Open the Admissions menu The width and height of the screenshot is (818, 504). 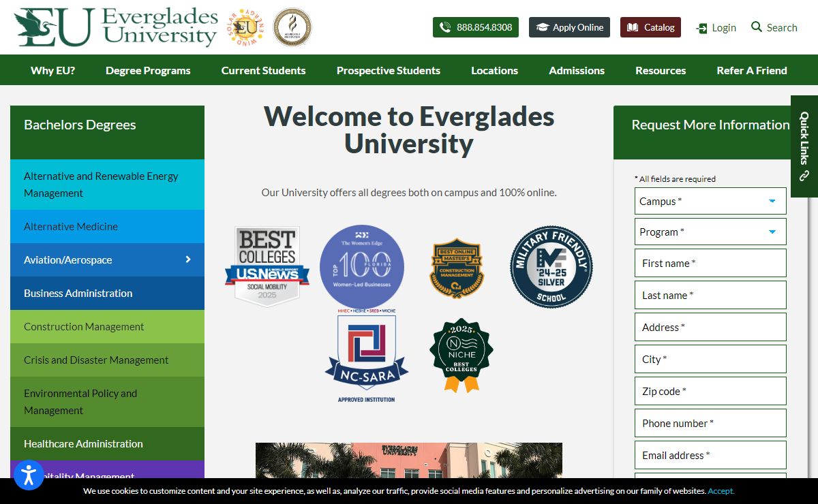pyautogui.click(x=577, y=70)
